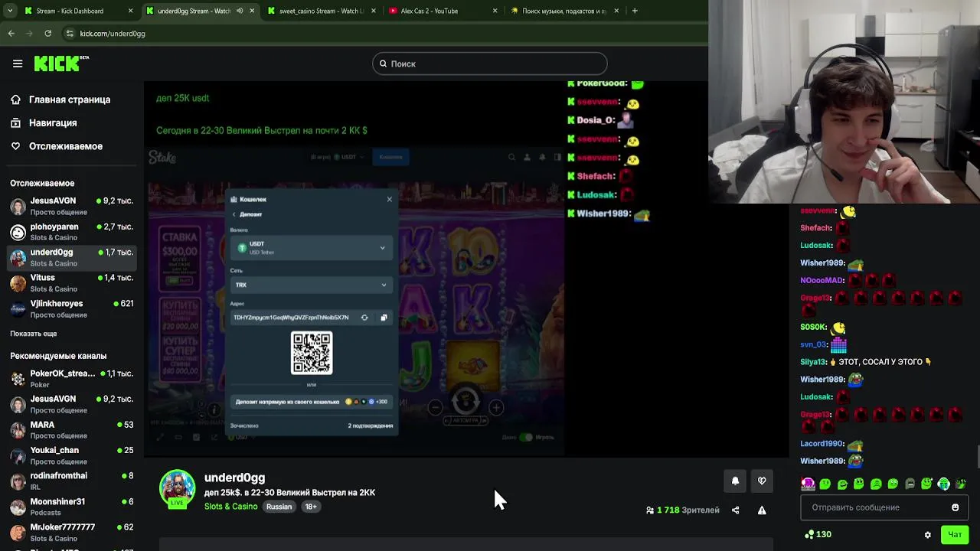Click Депозит напрямую из своего кошелька
Image resolution: width=980 pixels, height=551 pixels.
click(312, 402)
